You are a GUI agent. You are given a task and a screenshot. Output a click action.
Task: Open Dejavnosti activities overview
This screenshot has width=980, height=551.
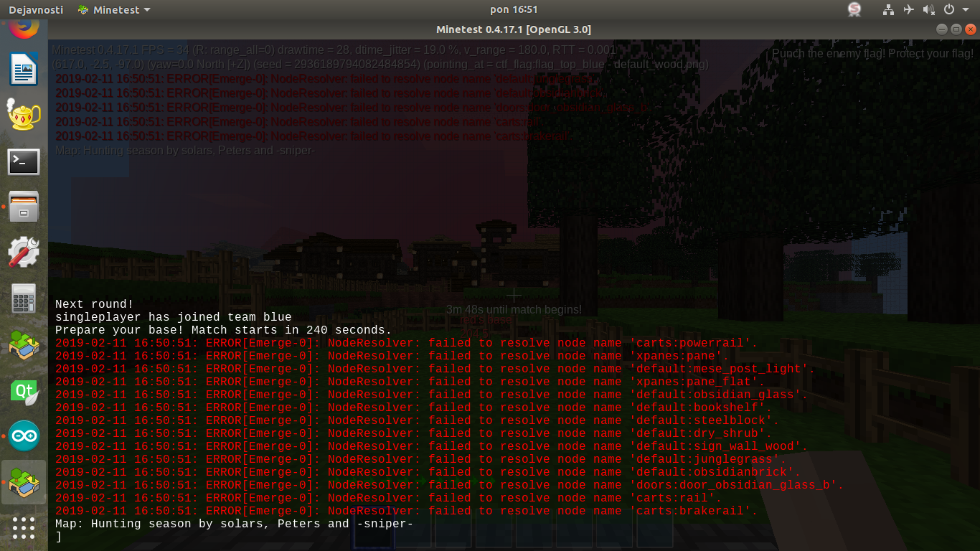[36, 9]
